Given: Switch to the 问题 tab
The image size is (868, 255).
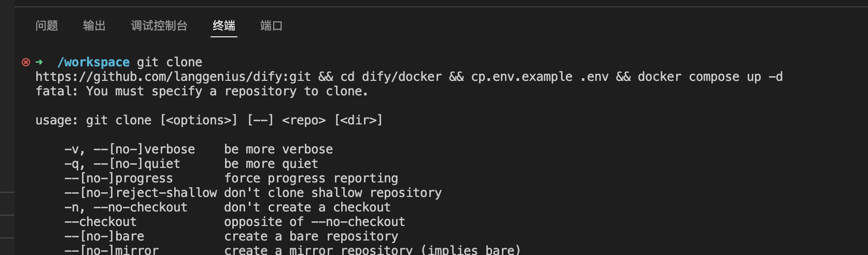Looking at the screenshot, I should point(47,25).
